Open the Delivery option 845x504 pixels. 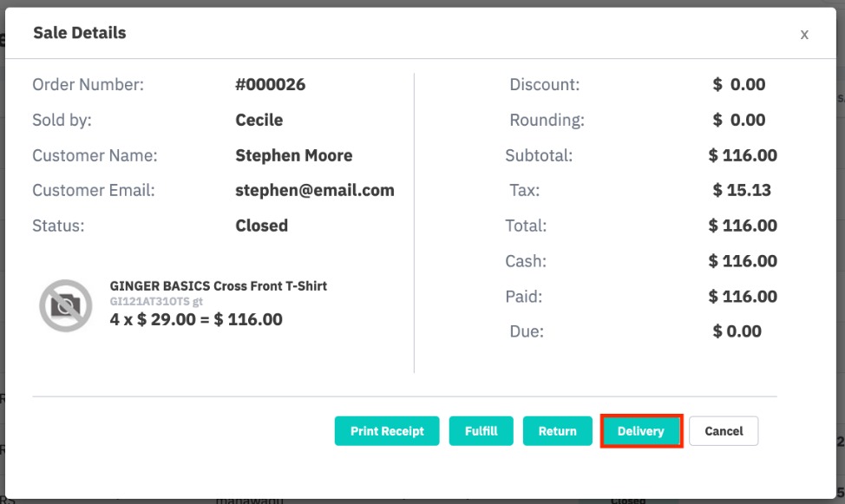click(x=641, y=431)
